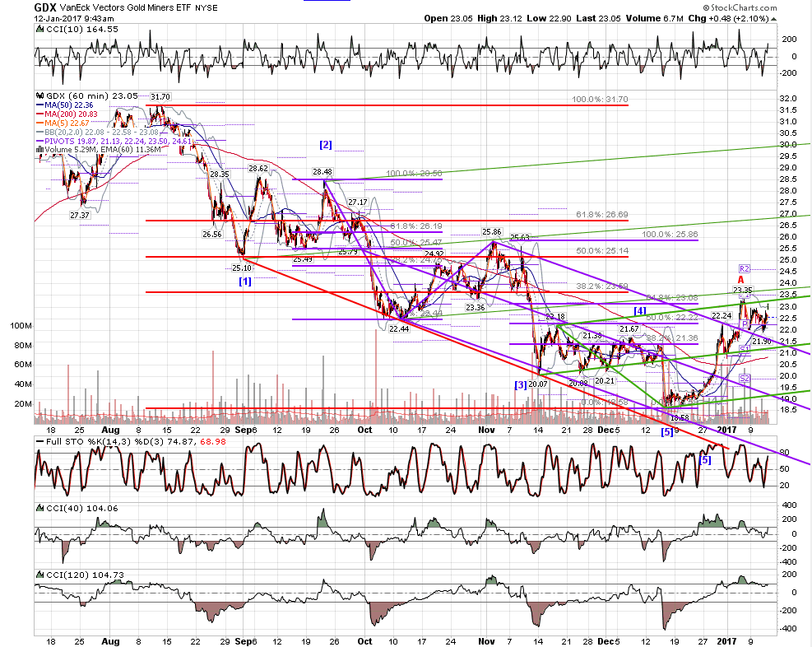Click the '50.0%: 25.14' Fibonacci label
The image size is (812, 647).
601,251
